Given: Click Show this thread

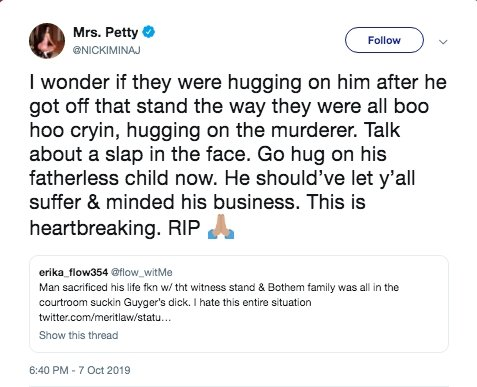Looking at the screenshot, I should click(79, 335).
